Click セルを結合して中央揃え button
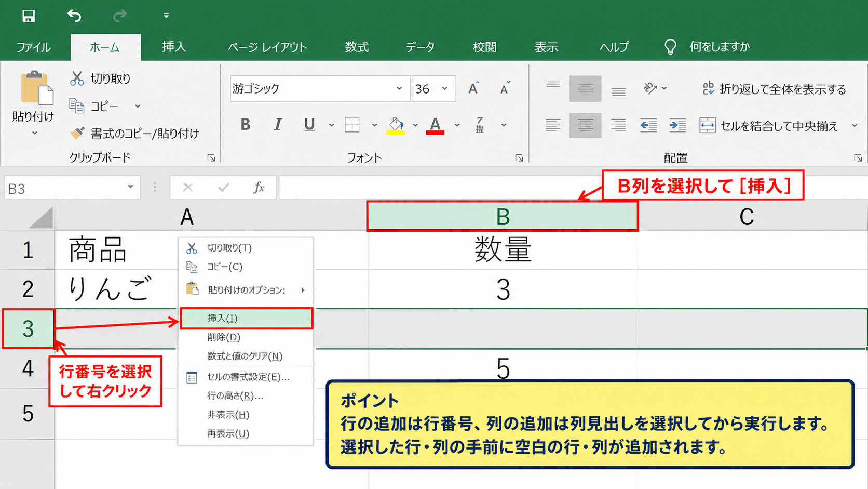Screen dimensions: 868x489 coord(769,126)
